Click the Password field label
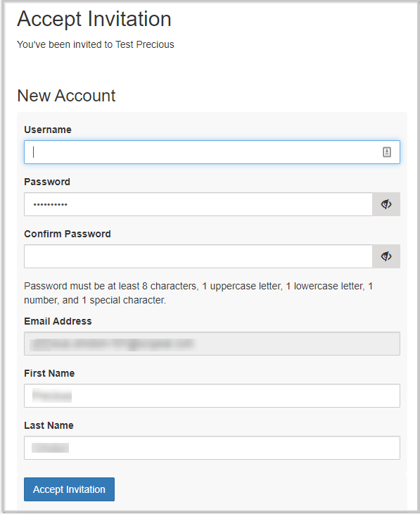 [x=47, y=182]
